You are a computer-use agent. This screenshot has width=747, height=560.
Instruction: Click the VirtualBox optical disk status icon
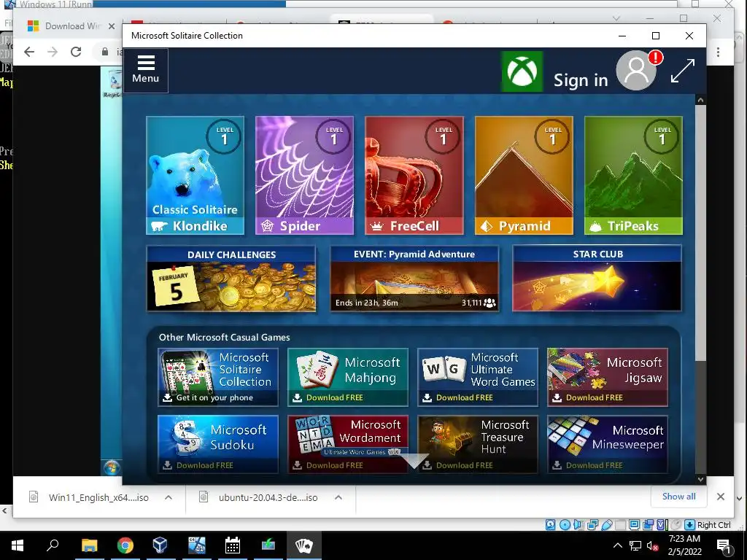565,525
